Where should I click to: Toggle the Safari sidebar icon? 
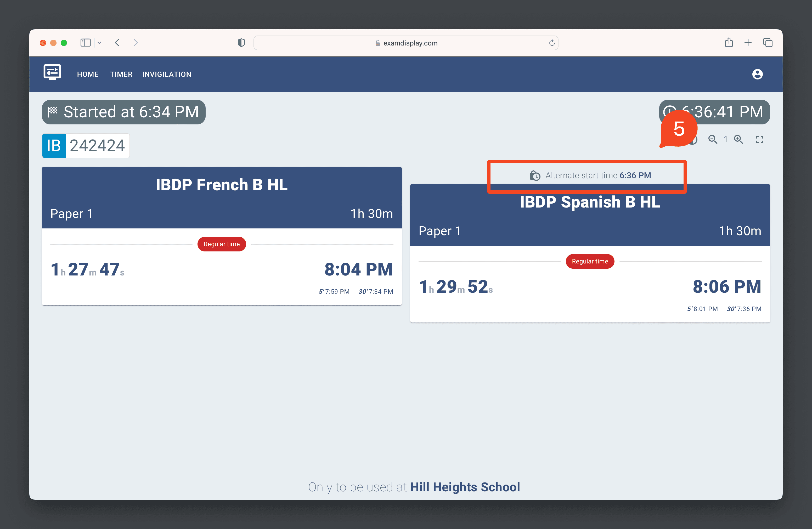85,43
